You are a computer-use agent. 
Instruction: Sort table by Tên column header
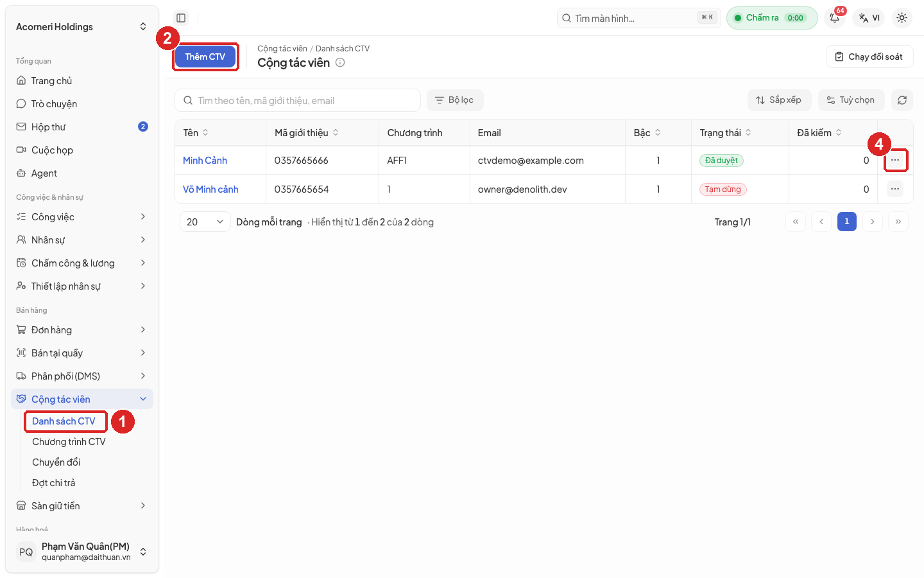(x=196, y=133)
